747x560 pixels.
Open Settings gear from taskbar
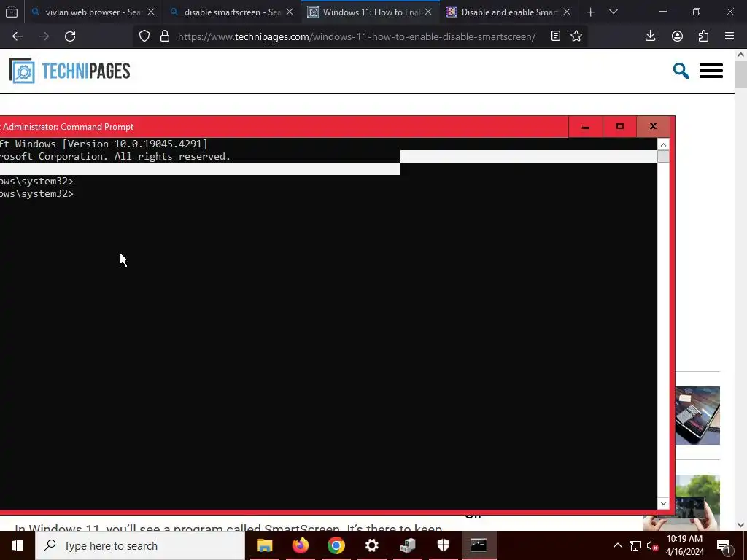[371, 545]
